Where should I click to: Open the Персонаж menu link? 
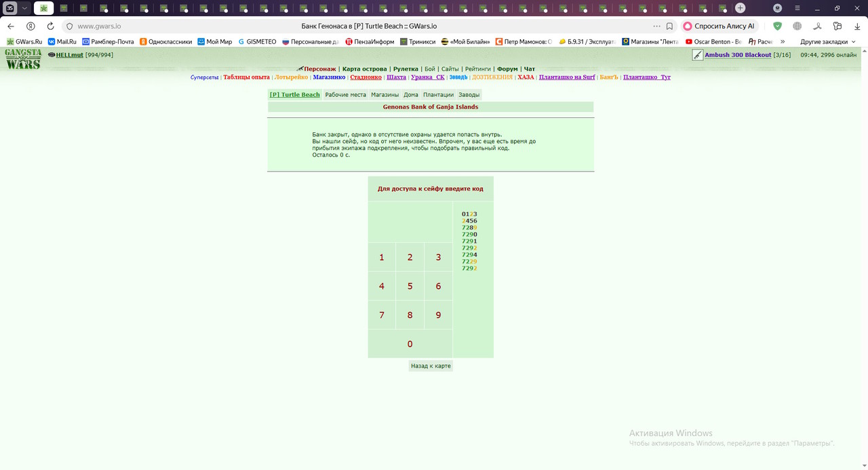(x=319, y=69)
